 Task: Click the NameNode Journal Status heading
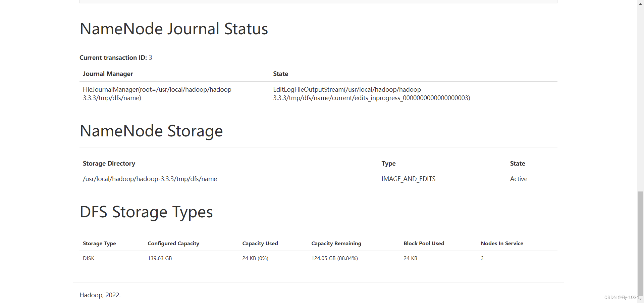click(x=174, y=29)
